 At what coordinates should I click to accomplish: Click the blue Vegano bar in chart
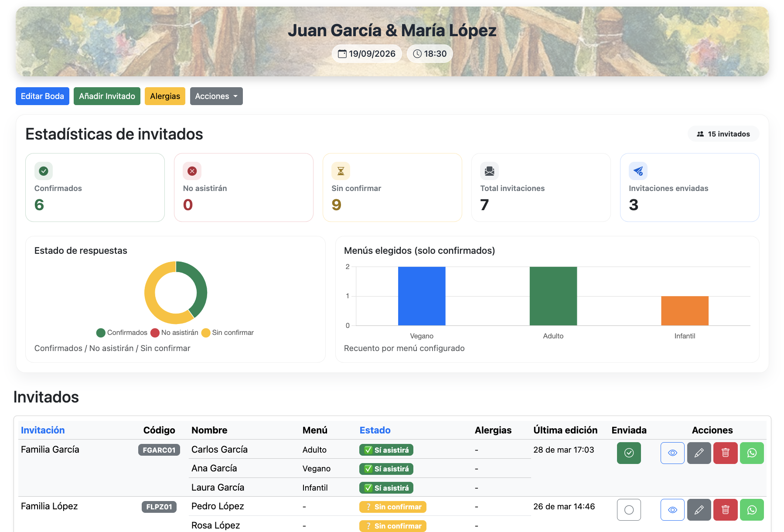point(422,296)
